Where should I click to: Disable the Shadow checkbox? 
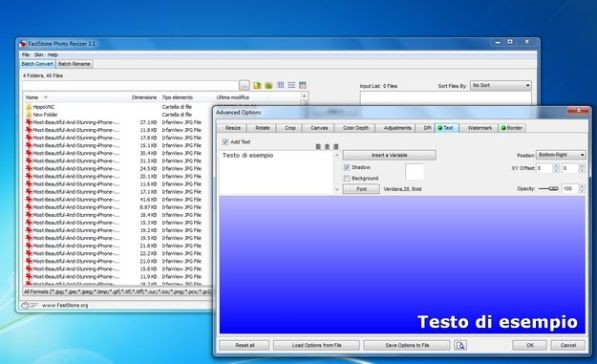tap(346, 167)
